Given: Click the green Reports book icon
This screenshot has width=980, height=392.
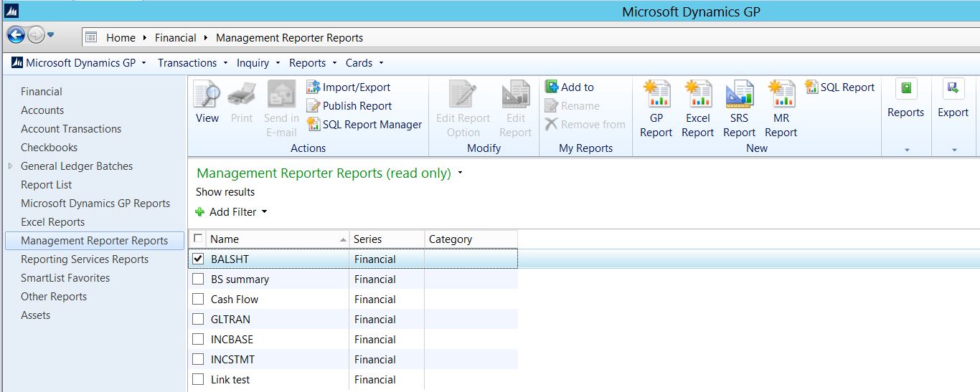Looking at the screenshot, I should tap(905, 89).
